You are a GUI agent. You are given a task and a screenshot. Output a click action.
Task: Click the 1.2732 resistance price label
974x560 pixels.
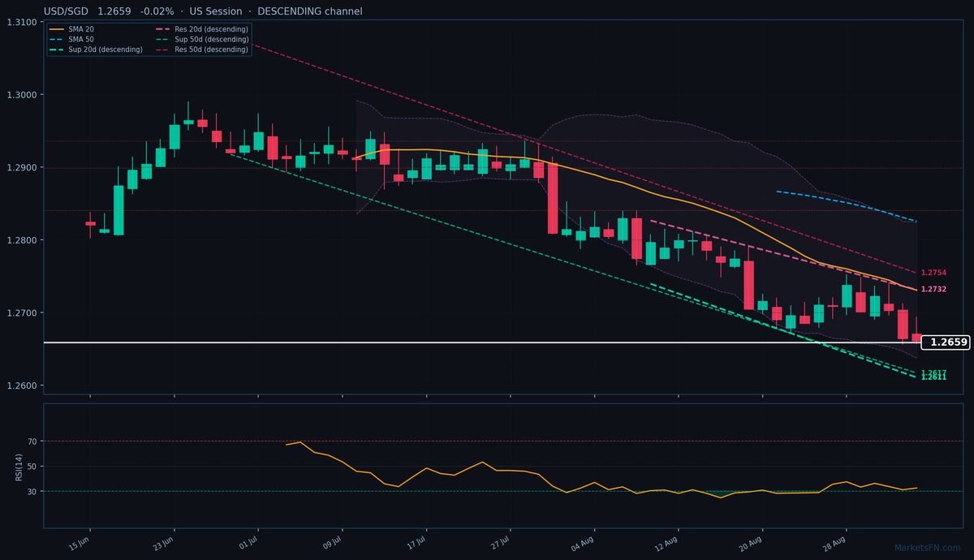[x=934, y=289]
